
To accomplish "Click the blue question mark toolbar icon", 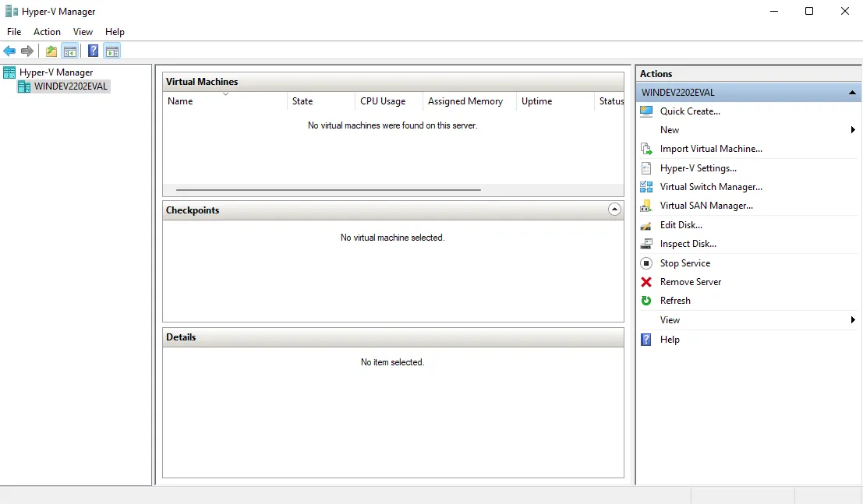I will (93, 51).
